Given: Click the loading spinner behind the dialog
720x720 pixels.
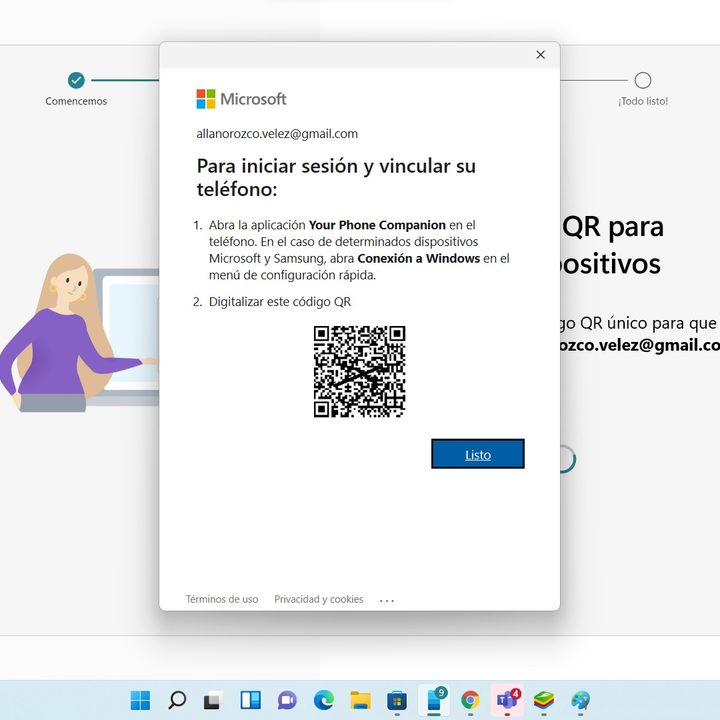Looking at the screenshot, I should pos(568,459).
